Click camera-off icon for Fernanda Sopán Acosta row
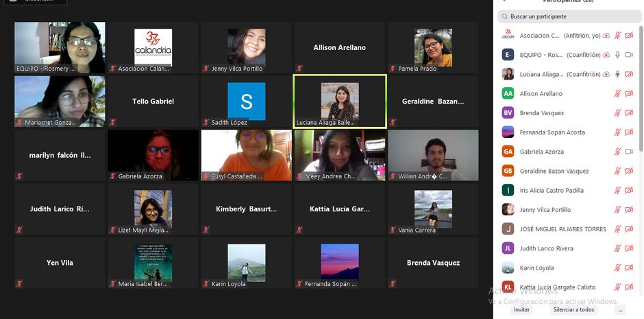 click(629, 132)
